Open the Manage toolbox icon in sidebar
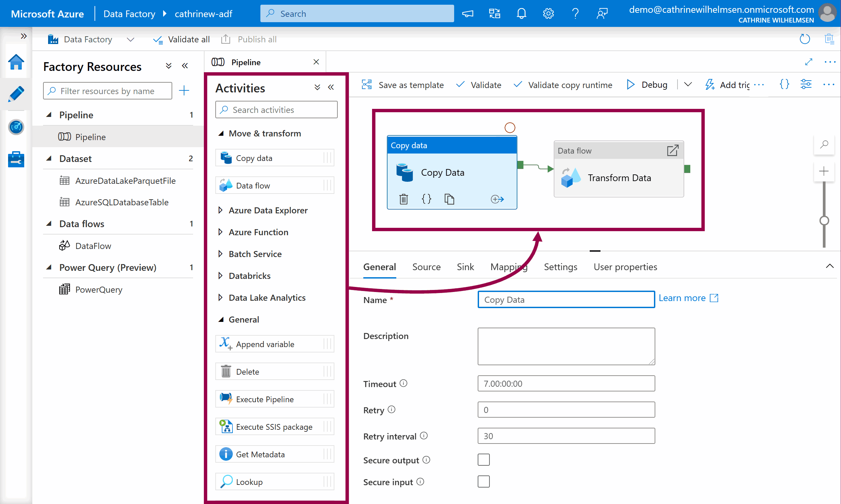 16,159
